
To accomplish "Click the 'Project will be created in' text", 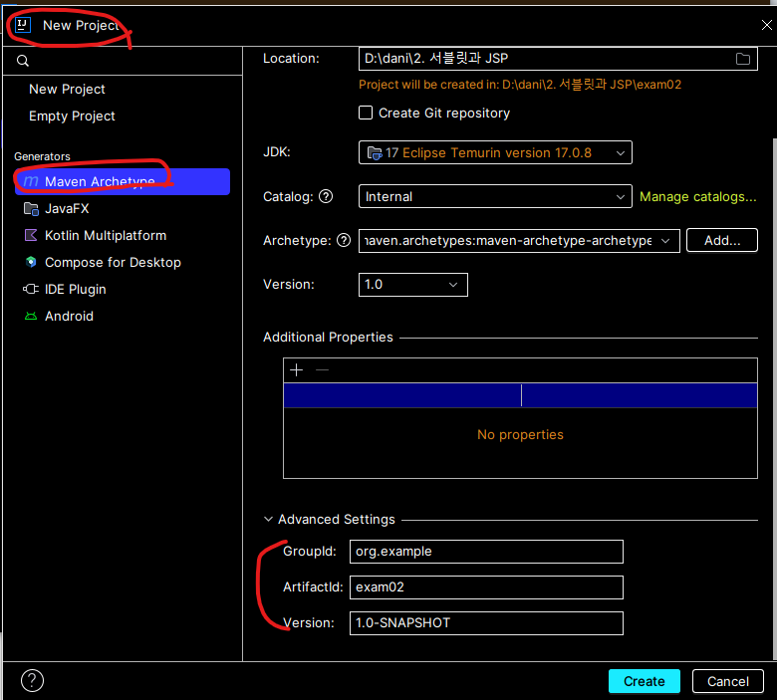I will (x=520, y=85).
